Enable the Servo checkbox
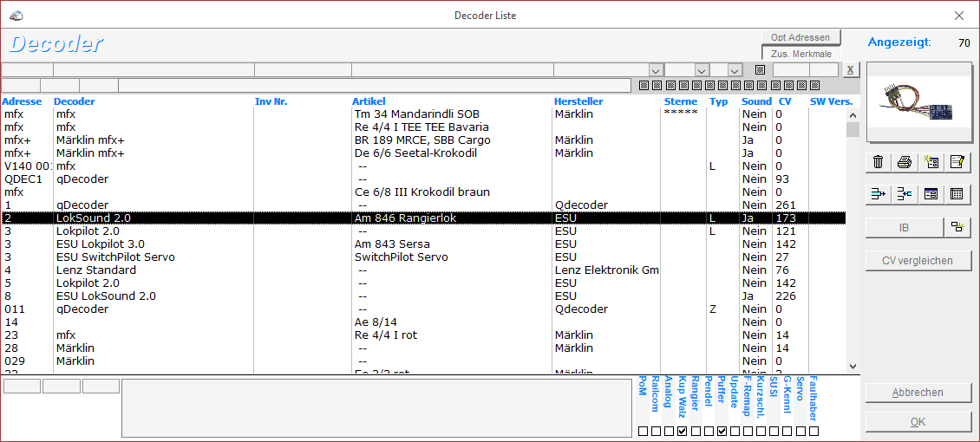The height and width of the screenshot is (442, 980). [x=800, y=431]
